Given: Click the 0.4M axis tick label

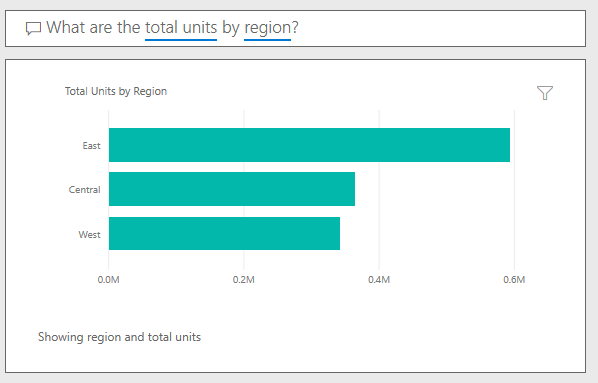Looking at the screenshot, I should coord(379,280).
